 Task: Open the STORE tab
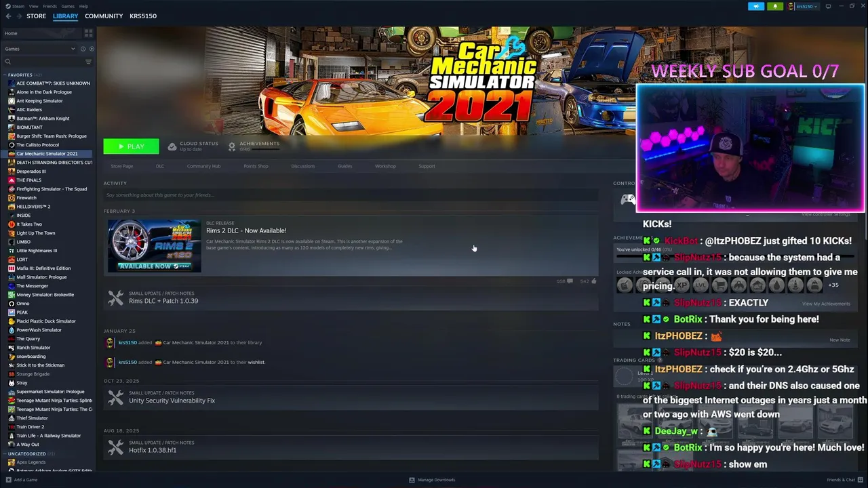tap(36, 16)
